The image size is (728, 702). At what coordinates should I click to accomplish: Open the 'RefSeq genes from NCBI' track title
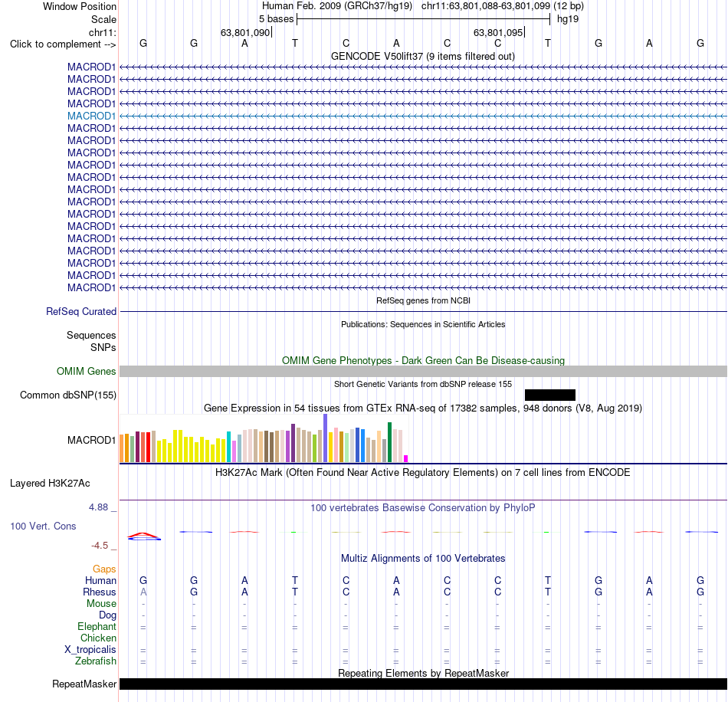coord(423,301)
